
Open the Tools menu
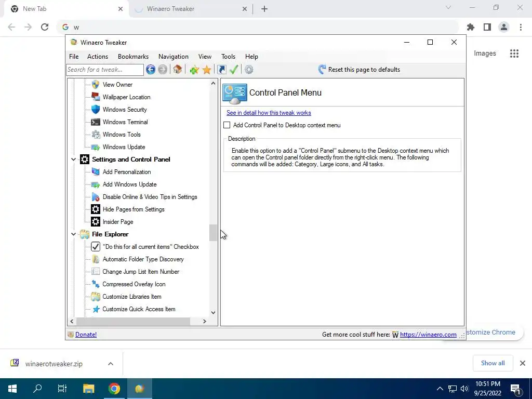pos(229,57)
